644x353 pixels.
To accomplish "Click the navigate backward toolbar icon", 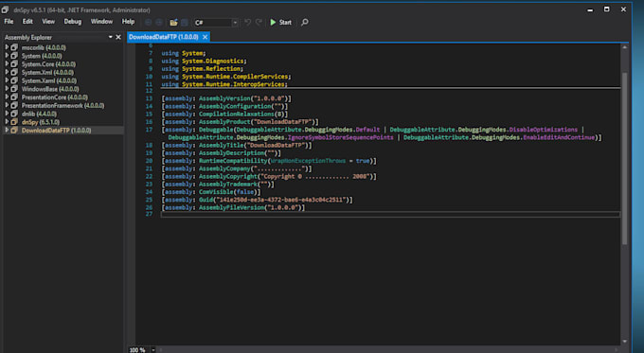I will (149, 22).
